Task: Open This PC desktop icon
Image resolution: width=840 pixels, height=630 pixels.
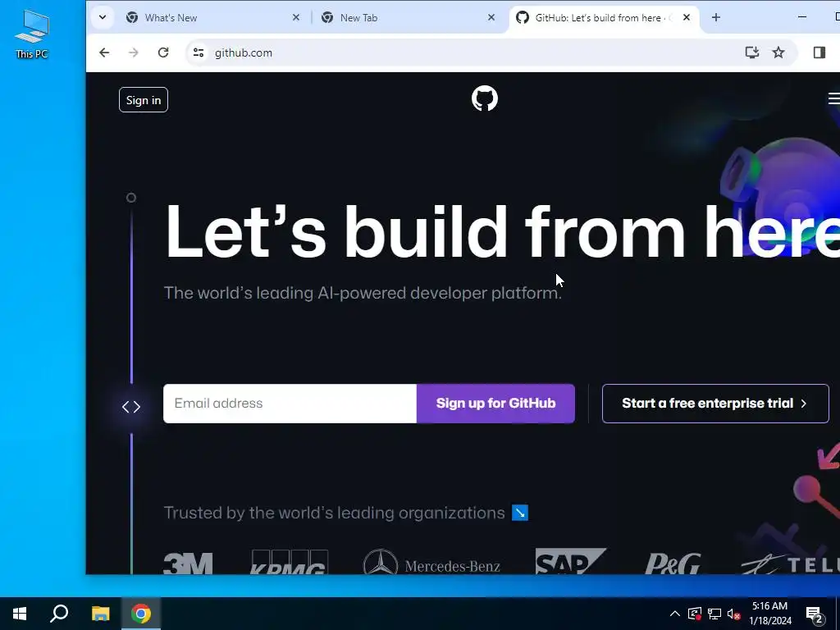Action: [32, 34]
